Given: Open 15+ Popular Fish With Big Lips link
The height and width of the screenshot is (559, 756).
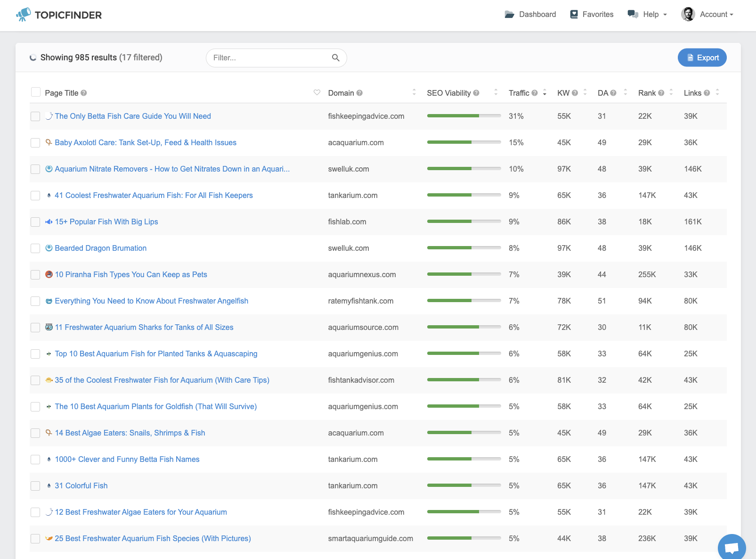Looking at the screenshot, I should (106, 222).
